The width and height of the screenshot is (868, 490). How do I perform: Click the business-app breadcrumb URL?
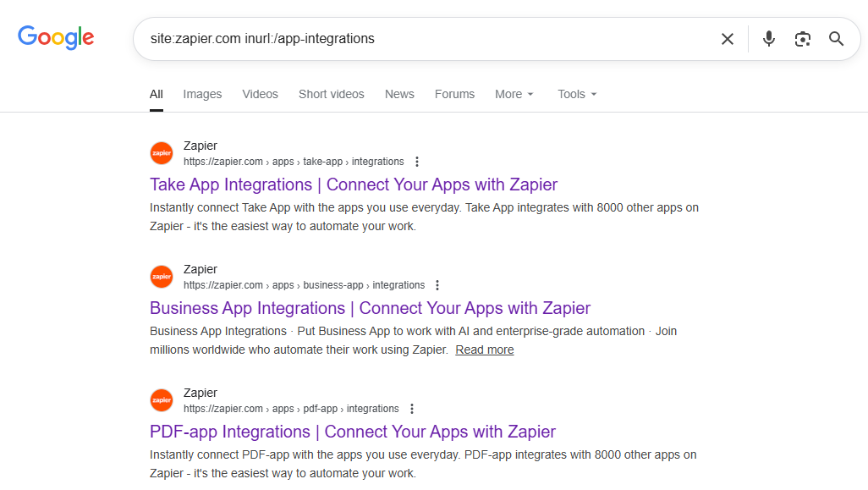pos(304,285)
